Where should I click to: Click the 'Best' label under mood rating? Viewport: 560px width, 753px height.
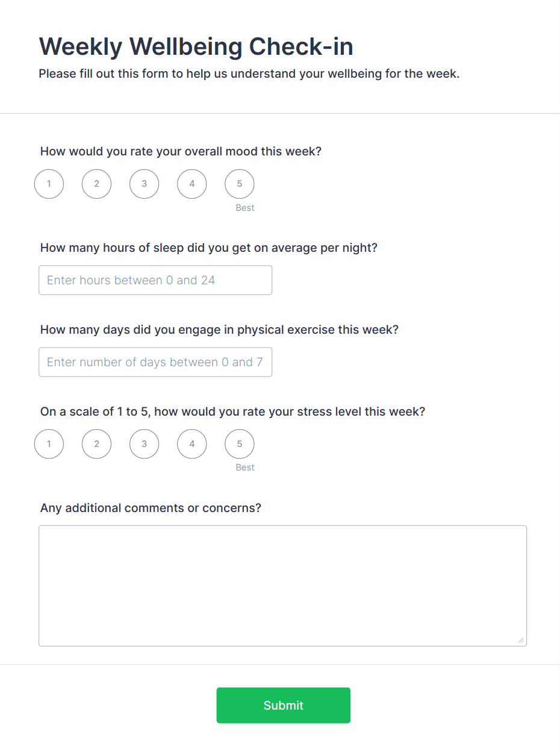pos(245,208)
